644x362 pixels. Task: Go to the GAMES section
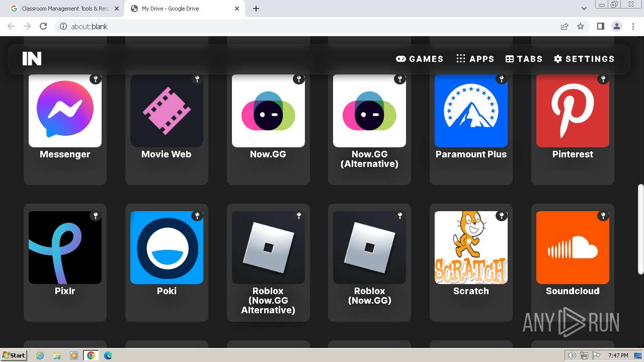(420, 59)
